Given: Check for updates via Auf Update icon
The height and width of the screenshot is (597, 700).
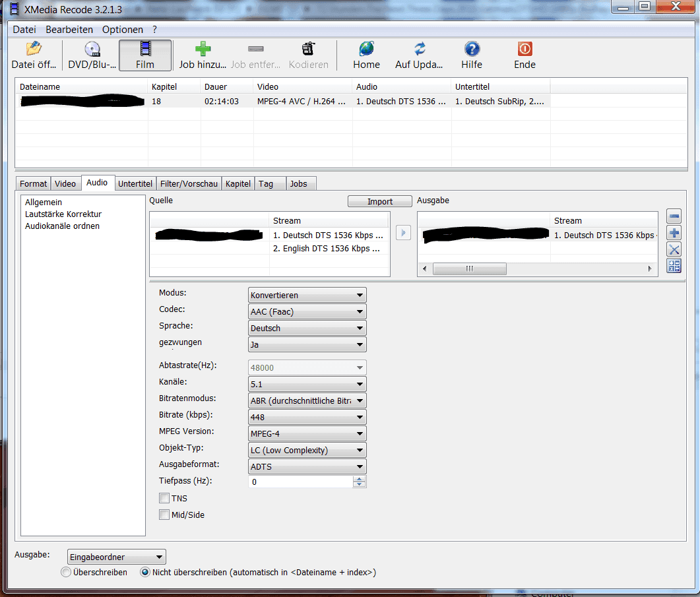Looking at the screenshot, I should [x=419, y=49].
